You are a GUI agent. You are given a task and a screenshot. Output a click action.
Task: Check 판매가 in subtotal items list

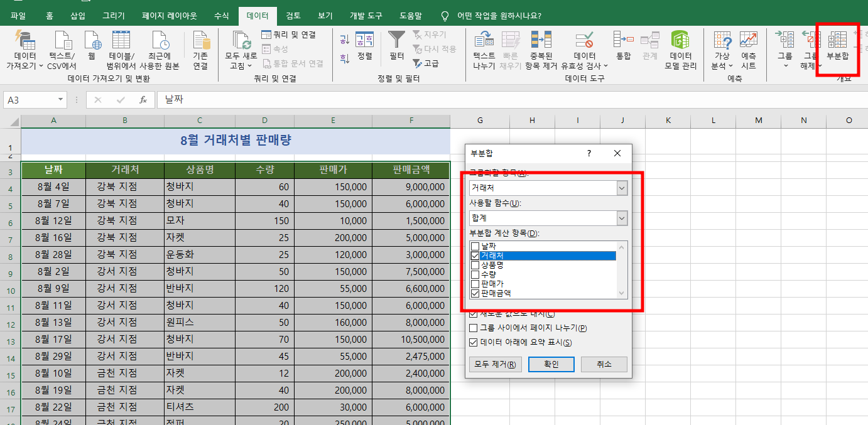[x=475, y=284]
